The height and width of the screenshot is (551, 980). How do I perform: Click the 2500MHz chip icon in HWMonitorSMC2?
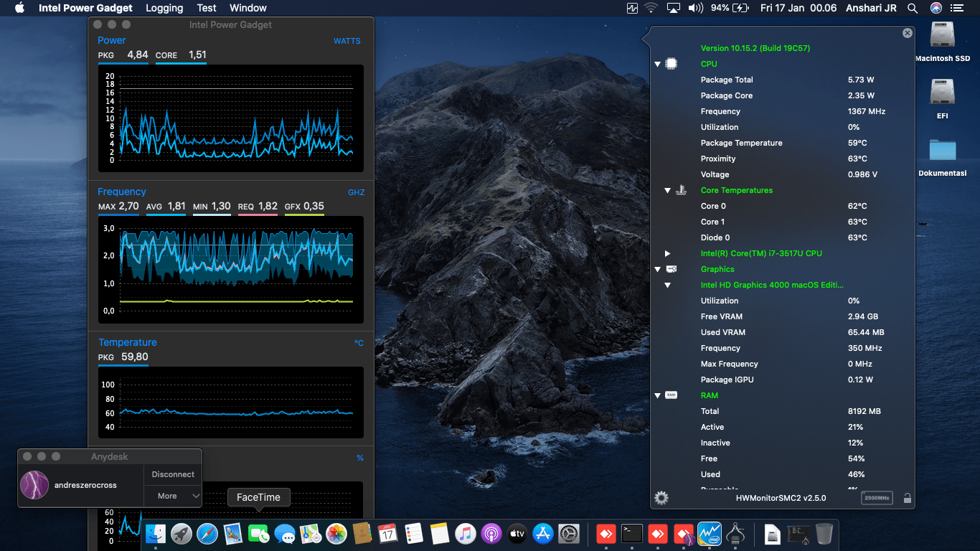point(877,498)
